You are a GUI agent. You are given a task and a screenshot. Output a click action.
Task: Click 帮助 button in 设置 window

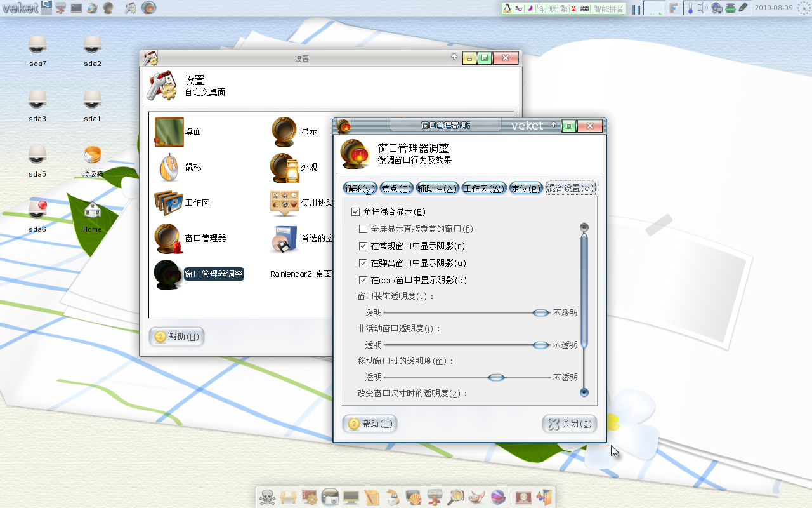[176, 337]
